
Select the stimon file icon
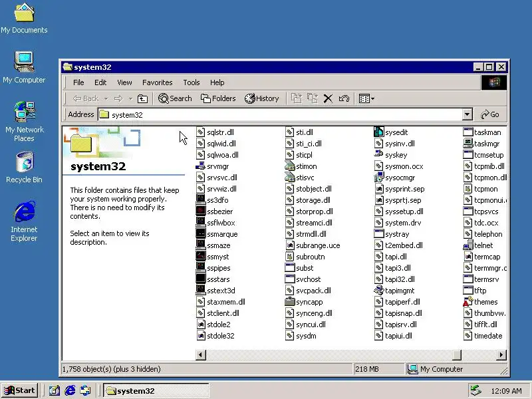pyautogui.click(x=290, y=166)
